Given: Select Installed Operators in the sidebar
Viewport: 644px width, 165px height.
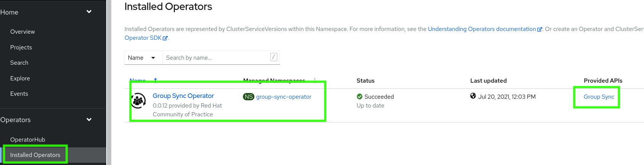Looking at the screenshot, I should pyautogui.click(x=35, y=155).
